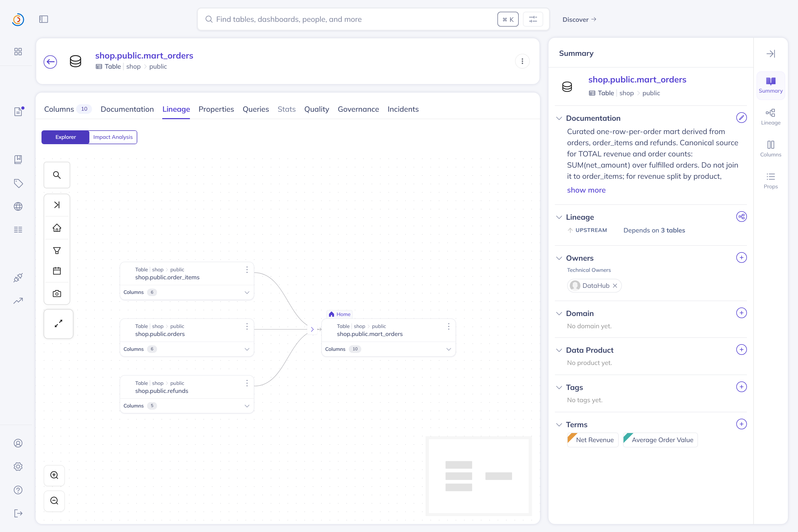Viewport: 798px width, 532px height.
Task: Open the search filter settings icon
Action: pos(533,19)
